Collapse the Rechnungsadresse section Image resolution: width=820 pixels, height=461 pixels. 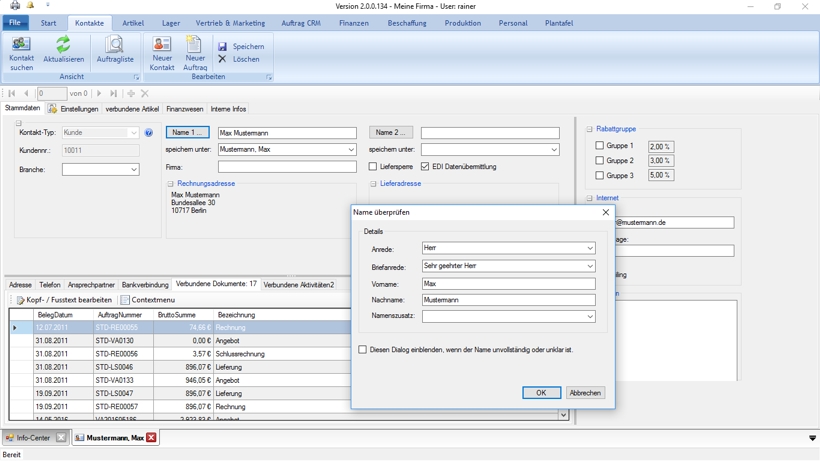tap(170, 184)
